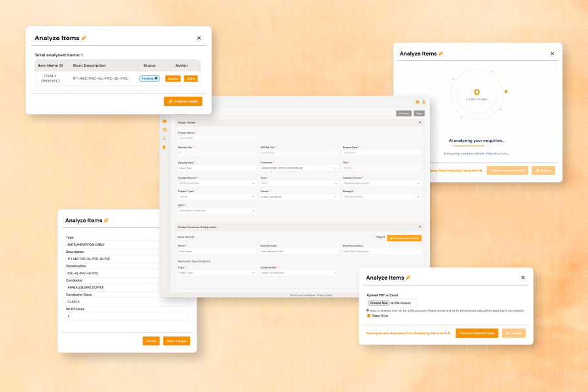The image size is (588, 392).
Task: Sort by Item Name column icon
Action: pos(61,65)
